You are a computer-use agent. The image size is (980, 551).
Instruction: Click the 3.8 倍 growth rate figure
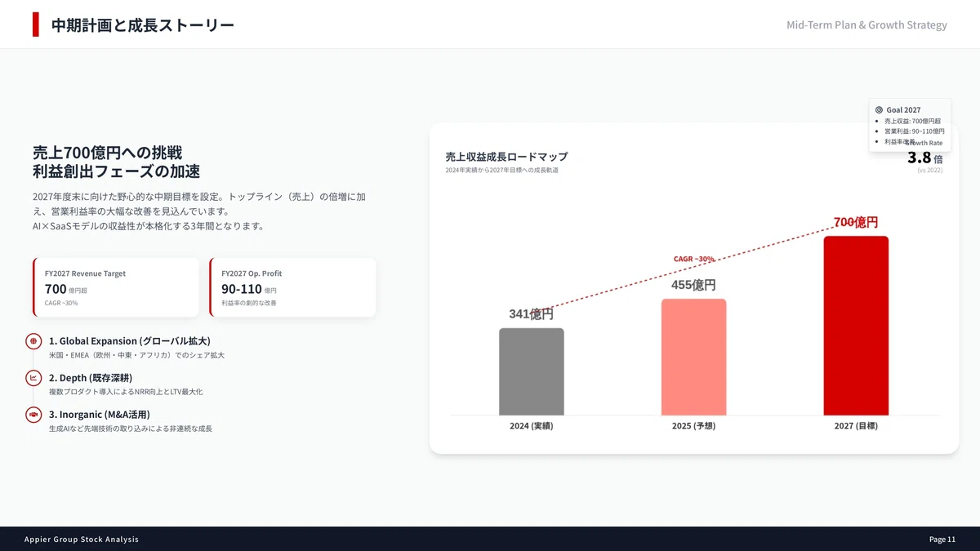pyautogui.click(x=925, y=158)
